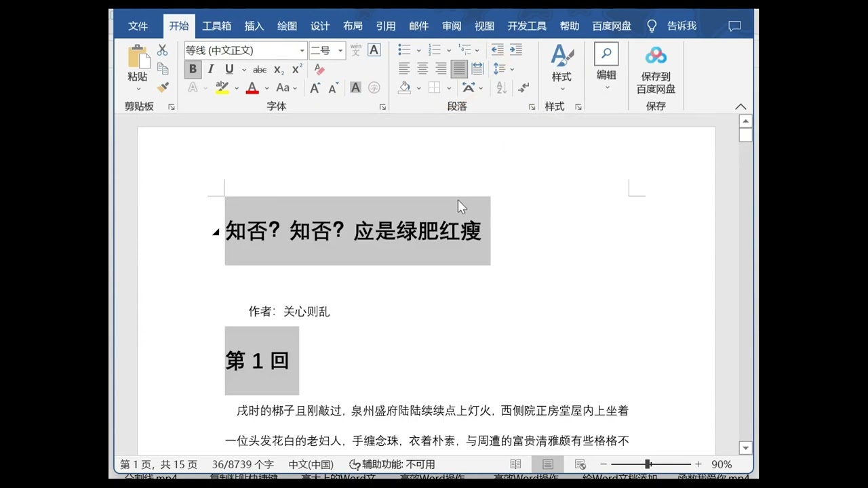Image resolution: width=868 pixels, height=488 pixels.
Task: Toggle justified alignment
Action: pyautogui.click(x=459, y=68)
